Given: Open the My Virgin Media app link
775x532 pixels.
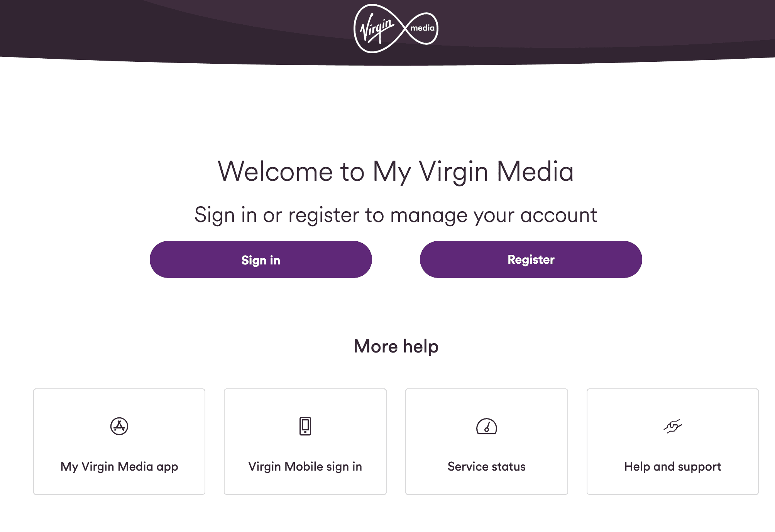Looking at the screenshot, I should point(119,466).
